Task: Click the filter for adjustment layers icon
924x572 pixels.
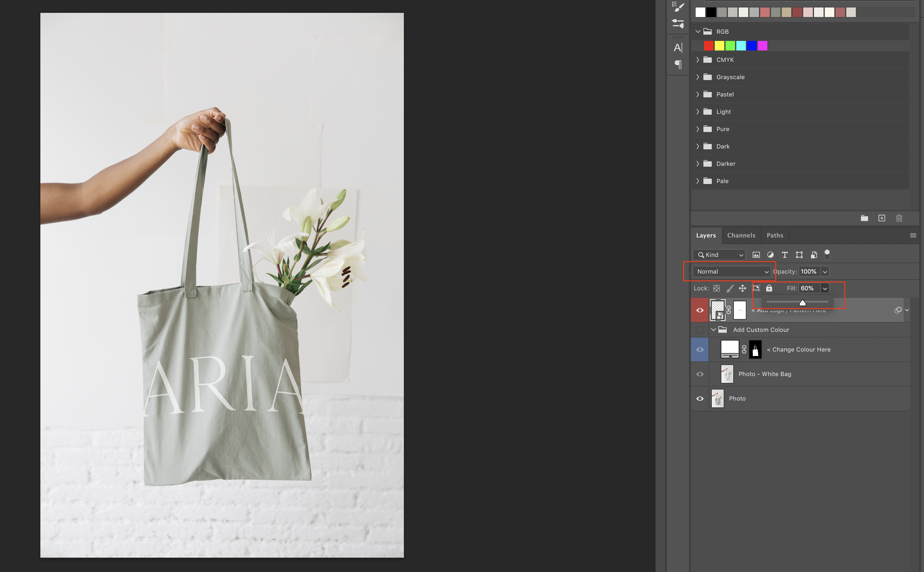Action: point(770,255)
